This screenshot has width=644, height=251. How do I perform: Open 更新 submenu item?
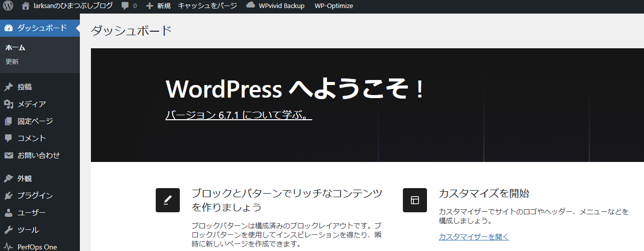point(12,62)
